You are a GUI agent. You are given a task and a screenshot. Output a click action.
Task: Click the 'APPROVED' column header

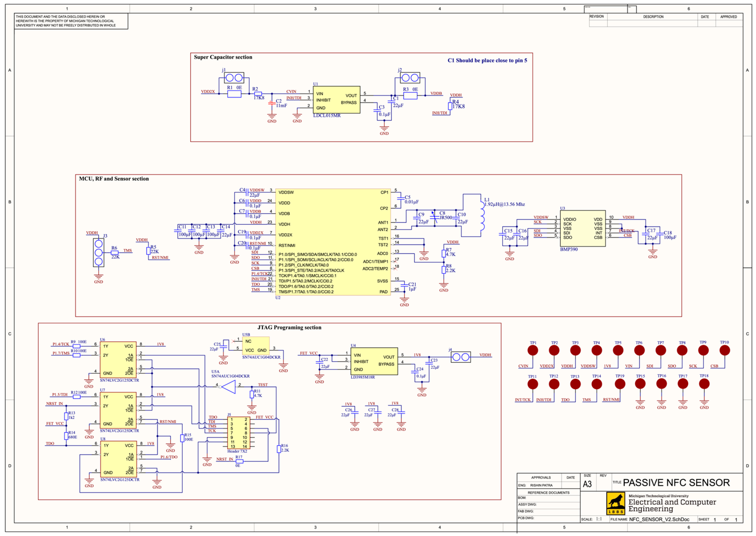coord(728,17)
